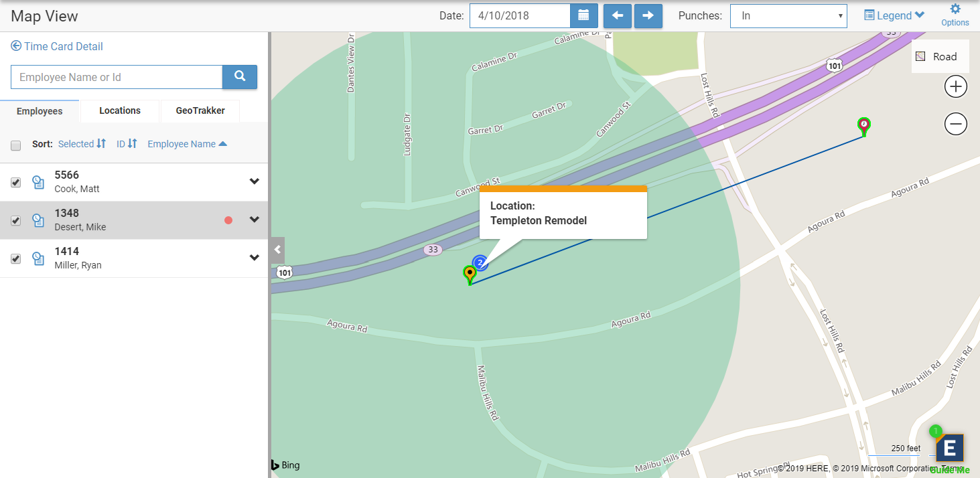
Task: Zoom out on the map
Action: (955, 124)
